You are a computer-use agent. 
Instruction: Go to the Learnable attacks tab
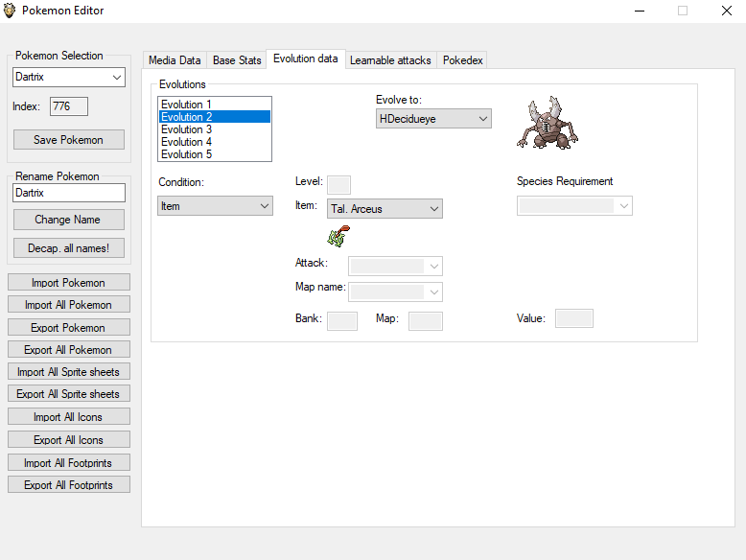390,60
